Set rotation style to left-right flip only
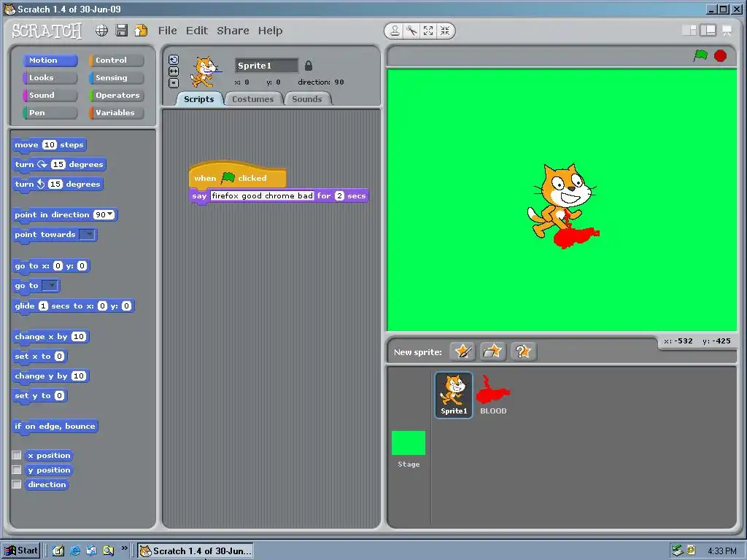747x560 pixels. (174, 71)
